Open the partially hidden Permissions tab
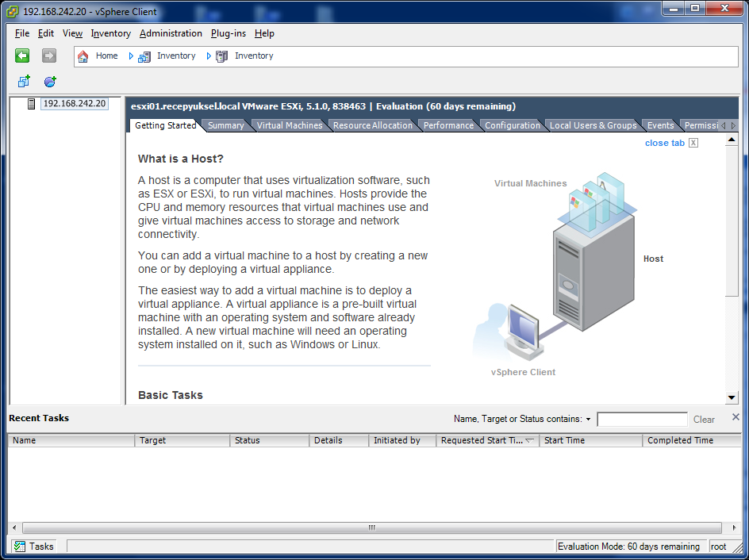The image size is (749, 560). [x=701, y=125]
